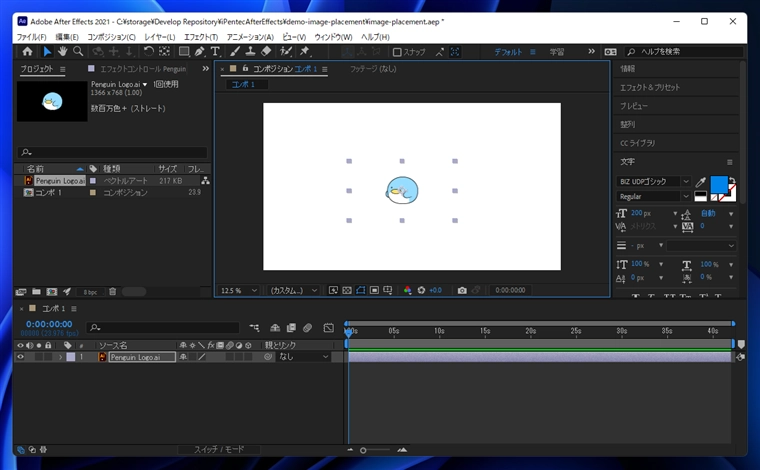Click the snapshot camera icon in viewer

tap(462, 290)
